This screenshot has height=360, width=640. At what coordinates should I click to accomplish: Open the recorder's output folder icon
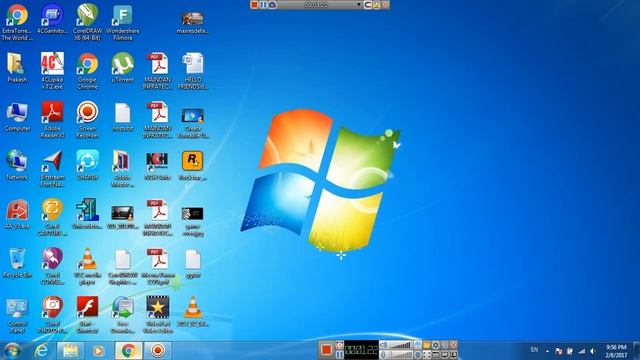(427, 345)
